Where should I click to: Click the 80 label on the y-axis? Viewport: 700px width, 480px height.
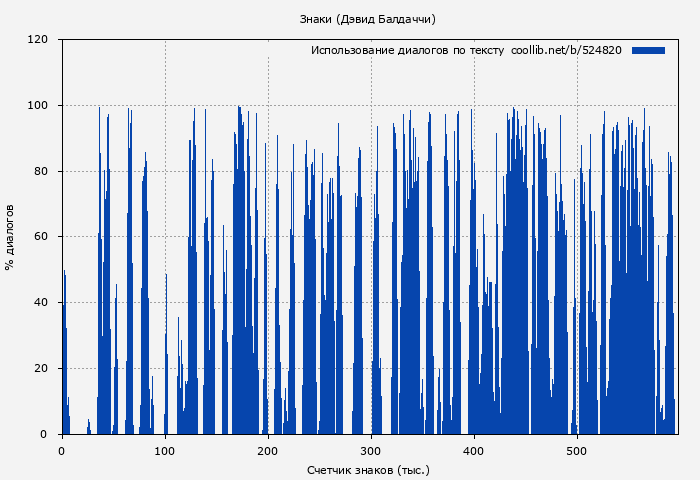pos(41,171)
